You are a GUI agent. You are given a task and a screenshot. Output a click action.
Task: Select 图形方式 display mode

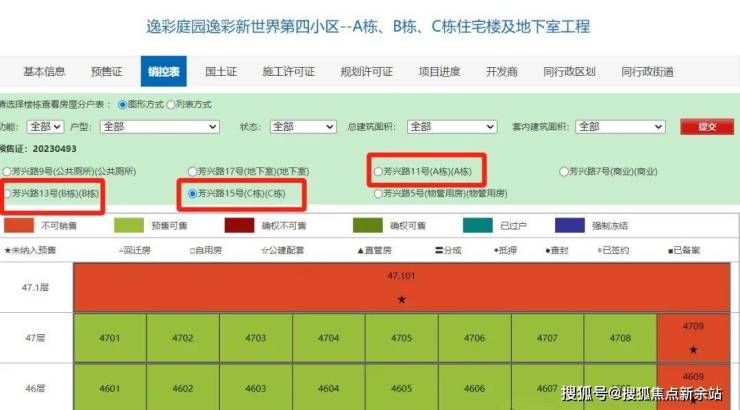point(123,105)
